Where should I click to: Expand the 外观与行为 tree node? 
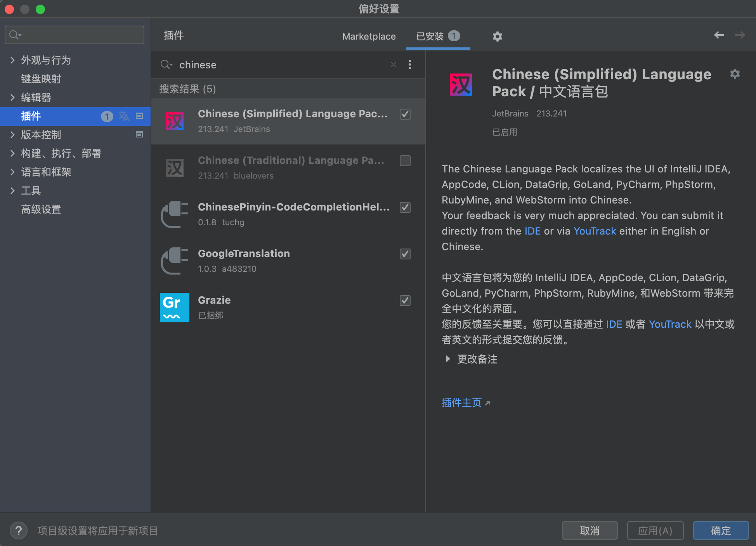12,60
